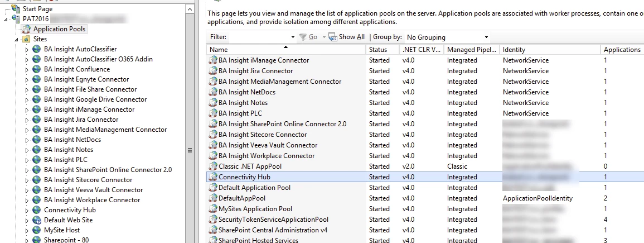The image size is (644, 243).
Task: Expand the BA Insight AutoClassifier O365 Addin node
Action: pos(27,60)
